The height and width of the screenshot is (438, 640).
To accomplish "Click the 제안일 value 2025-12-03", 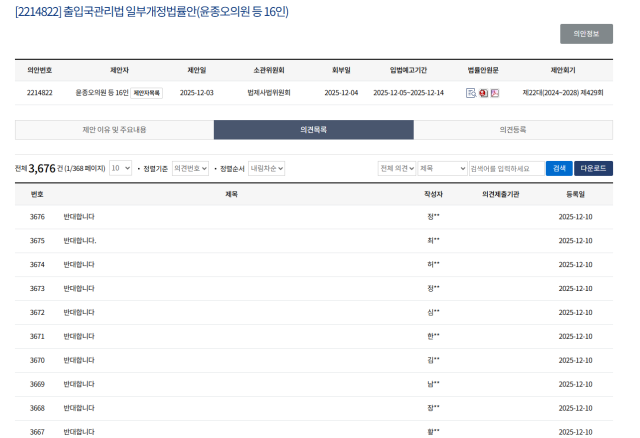I will (197, 93).
